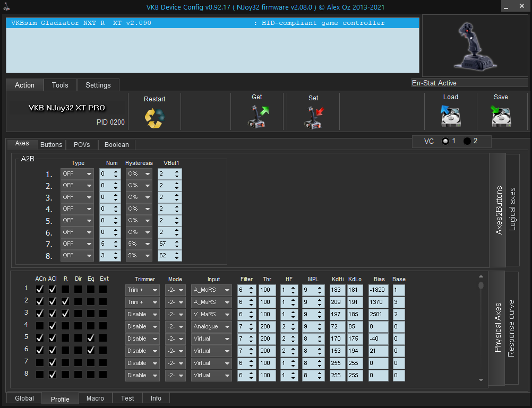
Task: Select VKBsim Gladiator NXT device entry
Action: (x=213, y=23)
